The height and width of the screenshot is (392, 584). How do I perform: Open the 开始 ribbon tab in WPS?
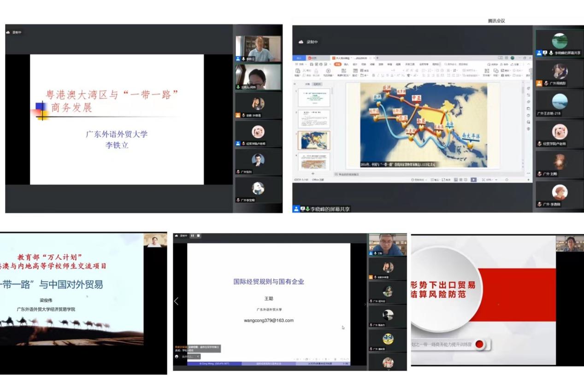337,64
